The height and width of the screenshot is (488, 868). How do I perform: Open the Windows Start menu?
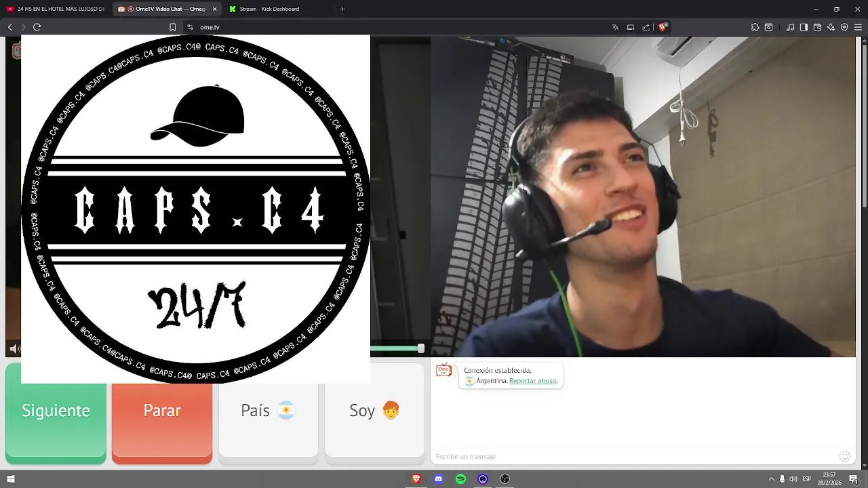(x=10, y=479)
